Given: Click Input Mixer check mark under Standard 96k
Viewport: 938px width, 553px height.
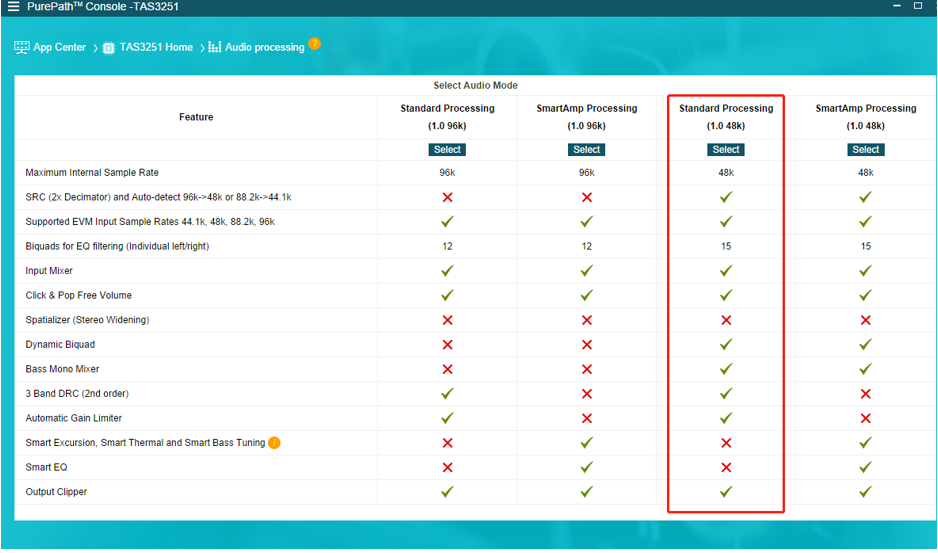Looking at the screenshot, I should [x=447, y=271].
